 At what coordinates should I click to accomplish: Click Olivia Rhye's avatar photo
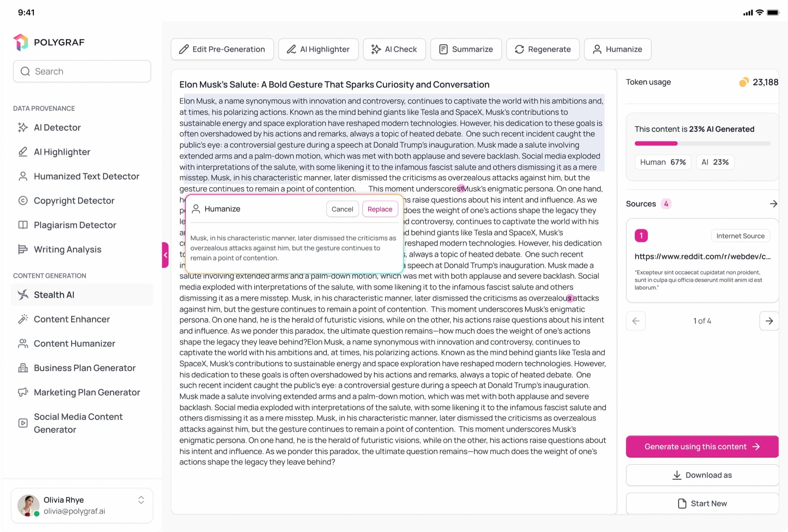28,505
